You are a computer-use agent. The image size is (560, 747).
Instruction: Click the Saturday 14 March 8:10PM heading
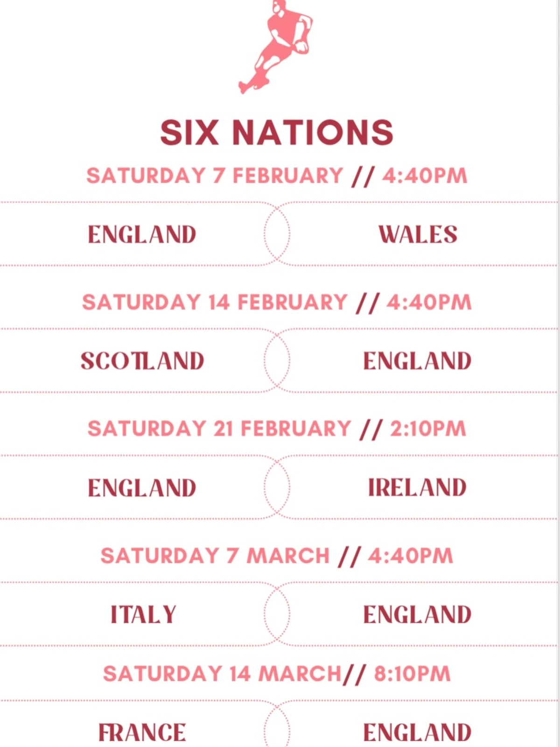click(276, 674)
